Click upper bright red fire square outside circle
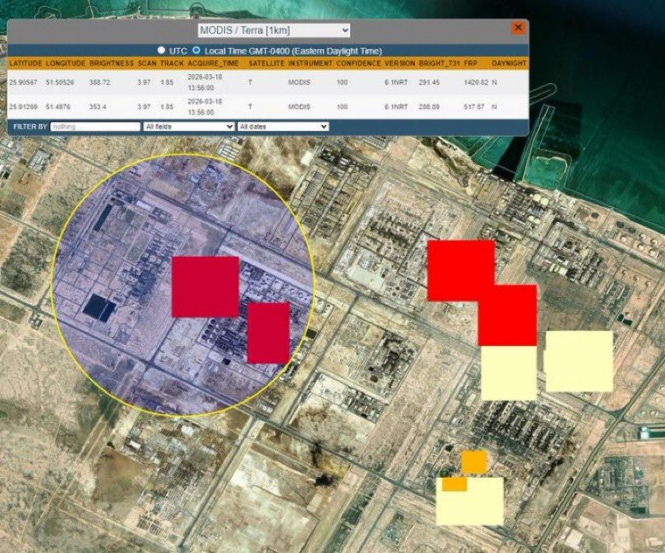This screenshot has height=553, width=665. (x=460, y=267)
